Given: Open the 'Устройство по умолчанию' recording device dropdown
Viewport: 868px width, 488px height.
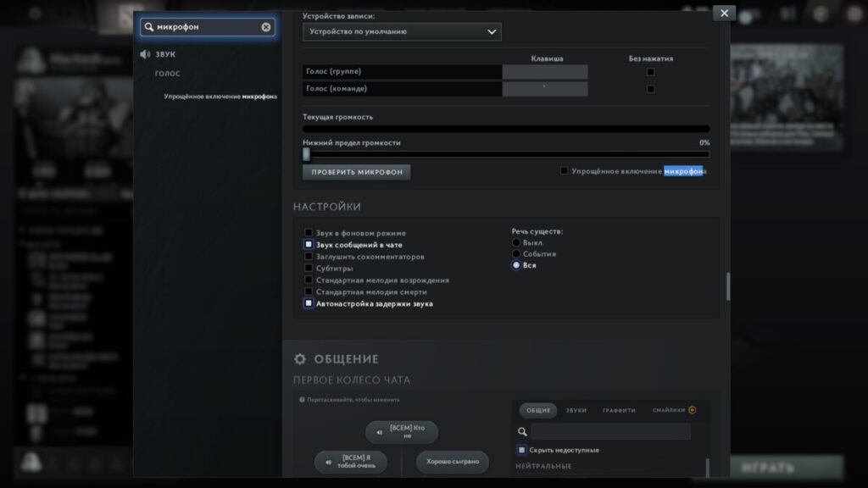Looking at the screenshot, I should pyautogui.click(x=402, y=31).
